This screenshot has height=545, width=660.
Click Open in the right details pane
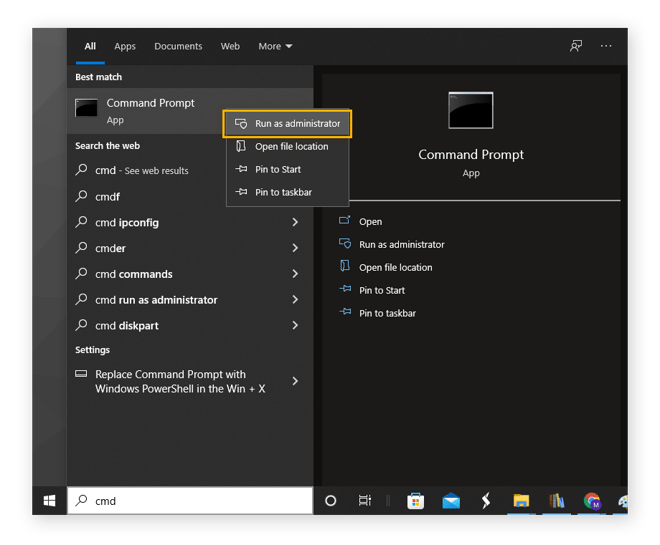click(370, 222)
